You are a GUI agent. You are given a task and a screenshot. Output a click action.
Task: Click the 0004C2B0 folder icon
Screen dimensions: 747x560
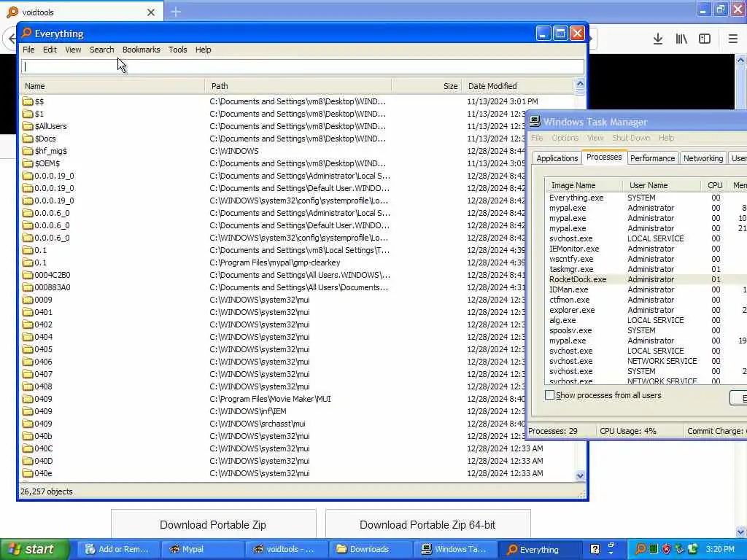pyautogui.click(x=28, y=275)
